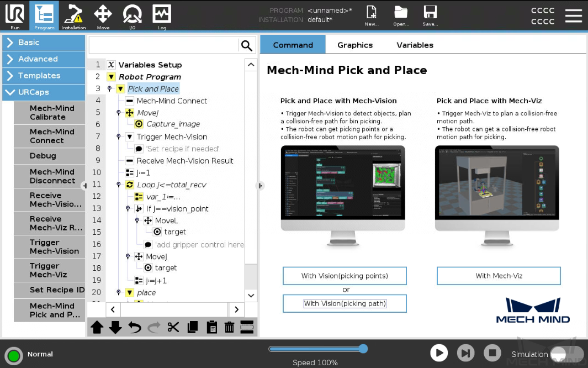Expand the Advanced section
Viewport: 588px width, 368px height.
(x=44, y=59)
